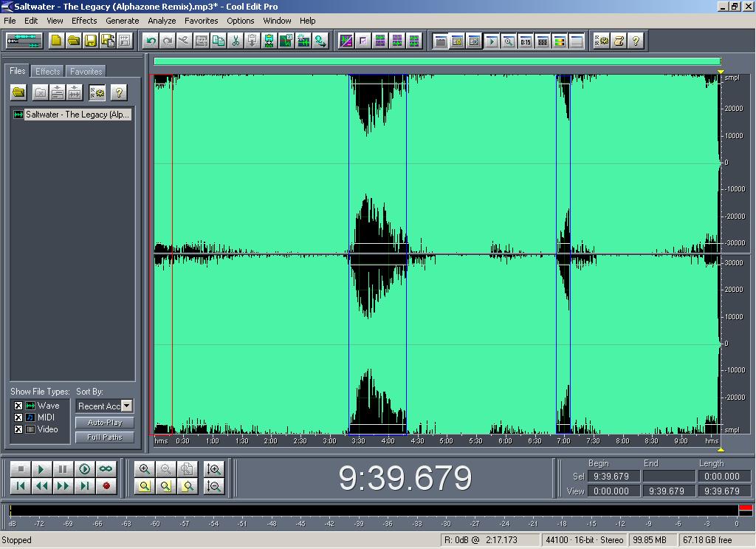Click the scissors Cut icon
The width and height of the screenshot is (756, 549).
click(x=236, y=41)
